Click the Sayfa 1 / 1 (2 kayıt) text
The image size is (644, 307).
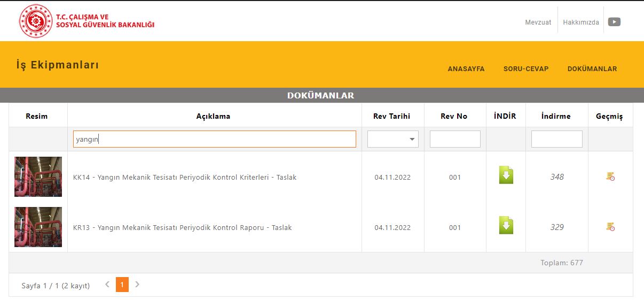click(x=56, y=286)
